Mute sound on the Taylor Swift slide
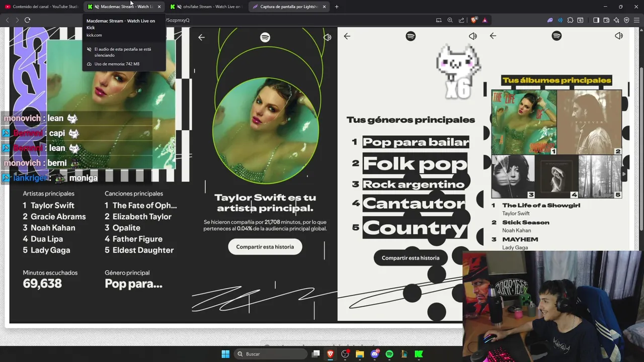The image size is (644, 362). (327, 37)
